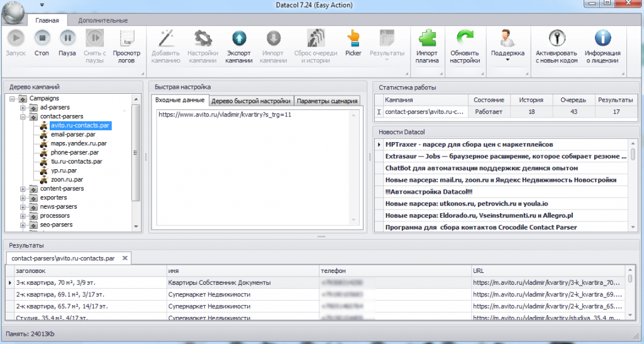Select result row 2-к квартира, 69.1 м²
The width and height of the screenshot is (644, 344).
point(316,294)
